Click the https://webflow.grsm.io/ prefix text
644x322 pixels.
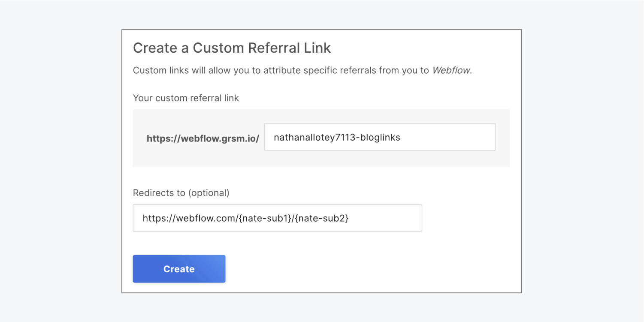[x=203, y=138]
